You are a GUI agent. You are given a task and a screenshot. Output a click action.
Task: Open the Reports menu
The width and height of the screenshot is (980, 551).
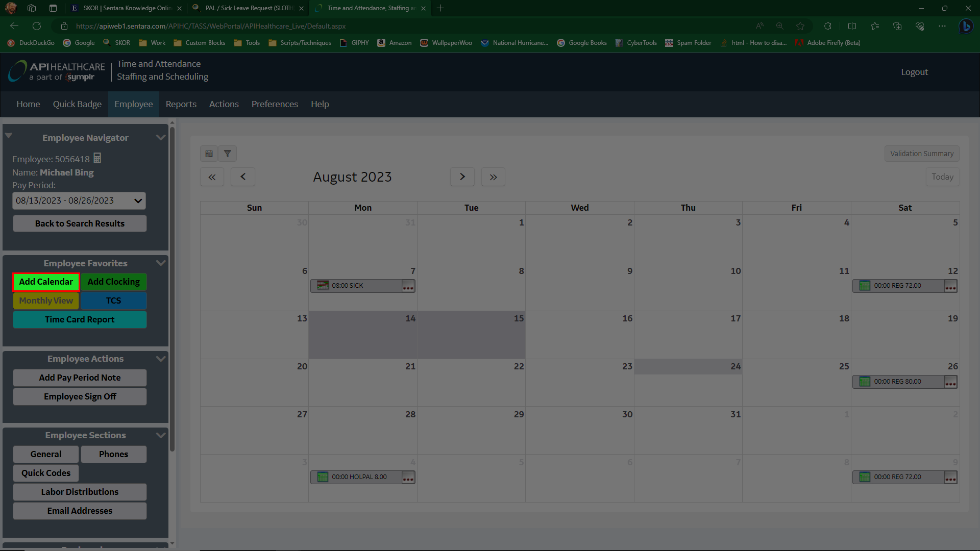click(x=181, y=104)
